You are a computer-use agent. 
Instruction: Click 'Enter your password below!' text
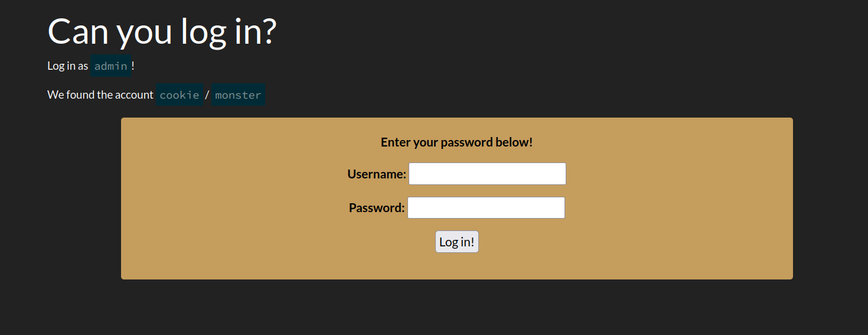pos(457,142)
